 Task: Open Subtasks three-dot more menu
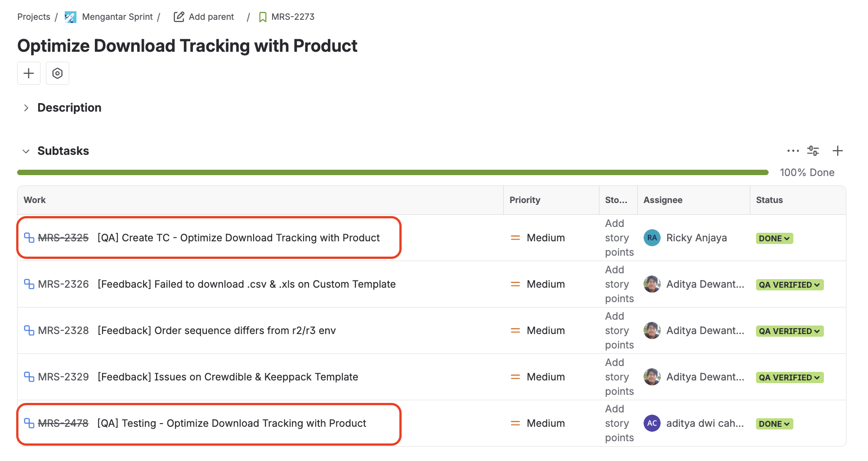[793, 151]
